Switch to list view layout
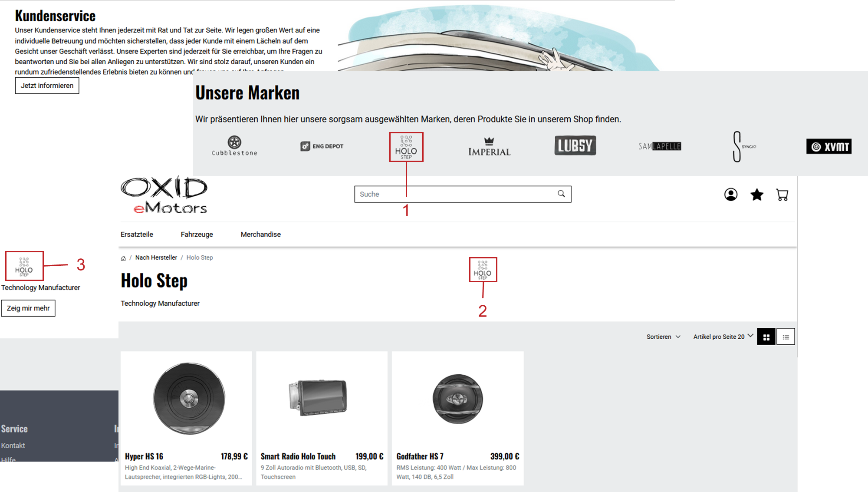Screen dimensions: 868x492 [x=786, y=337]
